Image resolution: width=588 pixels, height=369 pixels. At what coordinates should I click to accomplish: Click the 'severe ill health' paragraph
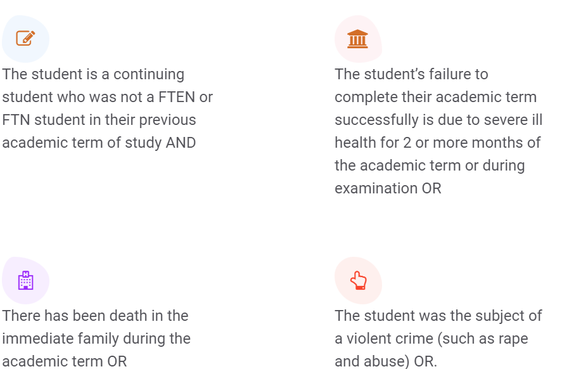[x=438, y=131]
